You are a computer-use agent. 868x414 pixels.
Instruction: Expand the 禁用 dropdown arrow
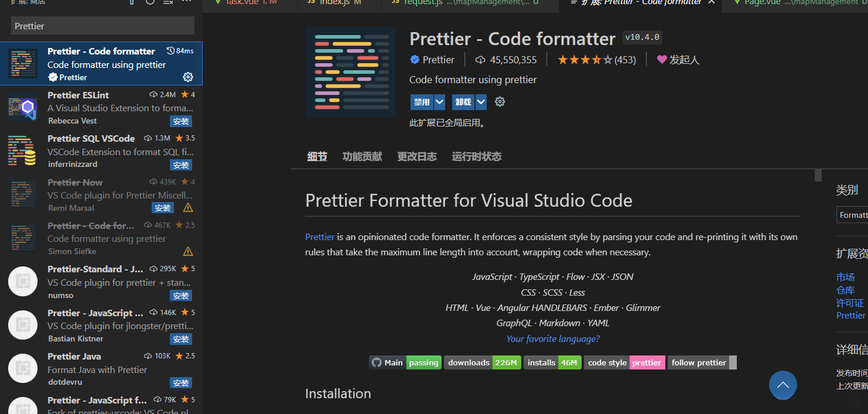pyautogui.click(x=439, y=102)
